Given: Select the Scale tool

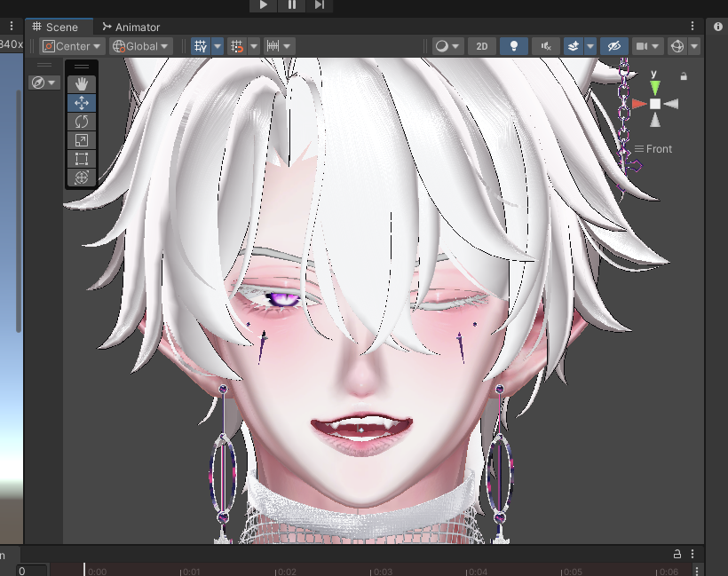Looking at the screenshot, I should pos(82,140).
